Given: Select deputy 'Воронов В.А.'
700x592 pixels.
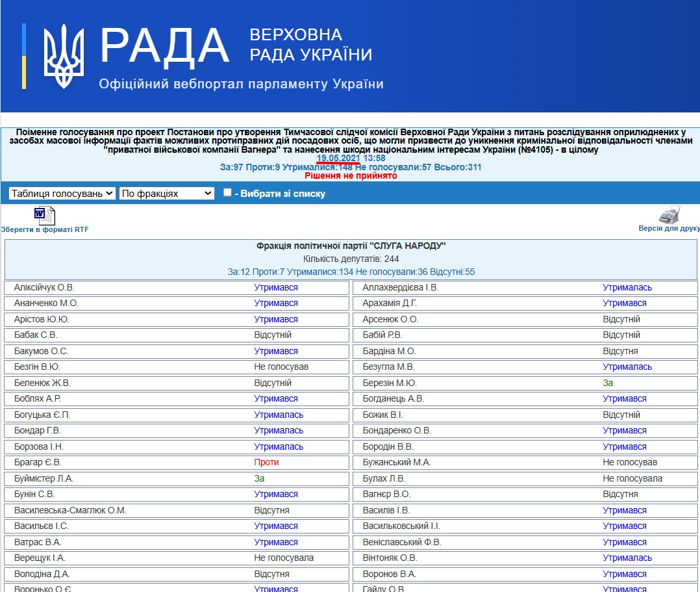Looking at the screenshot, I should coord(390,574).
